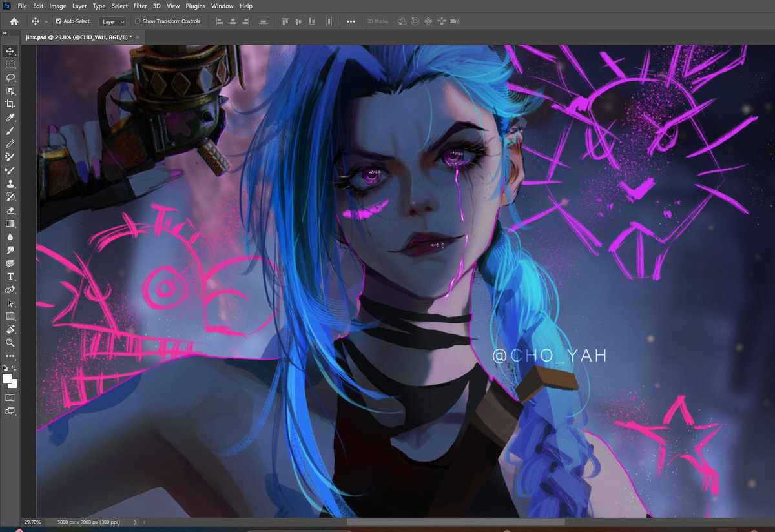
Task: Open the File menu
Action: point(23,6)
